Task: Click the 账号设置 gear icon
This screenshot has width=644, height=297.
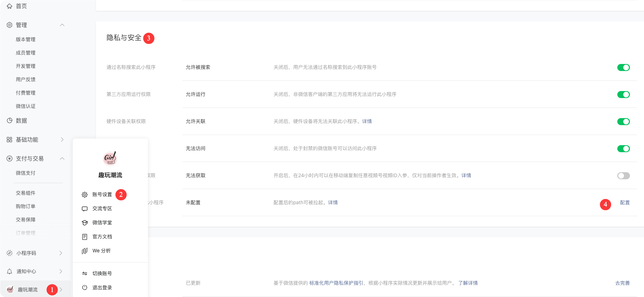Action: click(x=85, y=195)
